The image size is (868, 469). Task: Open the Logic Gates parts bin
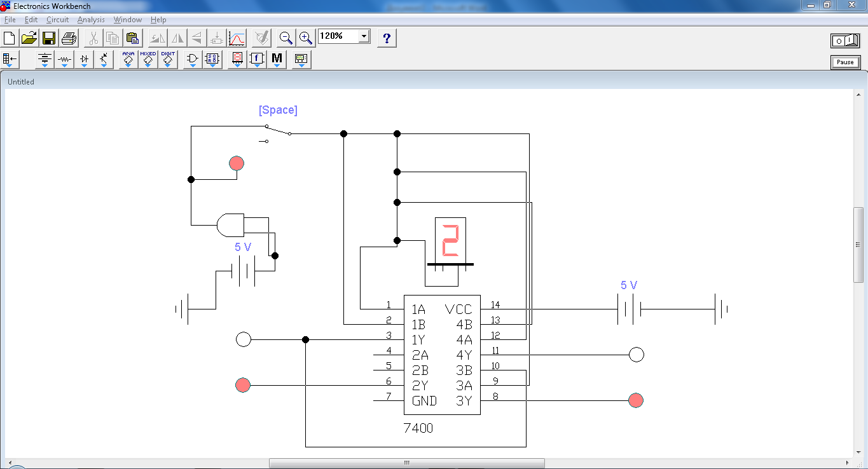click(193, 60)
